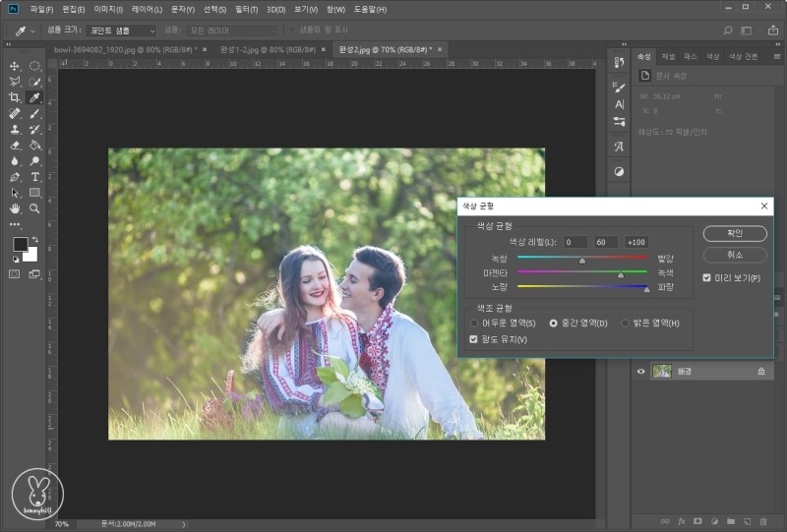Open the eyedropper tool preset dropdown
The image size is (787, 532).
[26, 30]
